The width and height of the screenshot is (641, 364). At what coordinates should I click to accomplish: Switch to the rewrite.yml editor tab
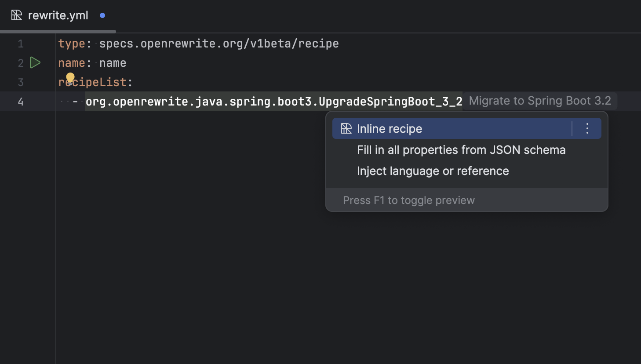click(58, 15)
